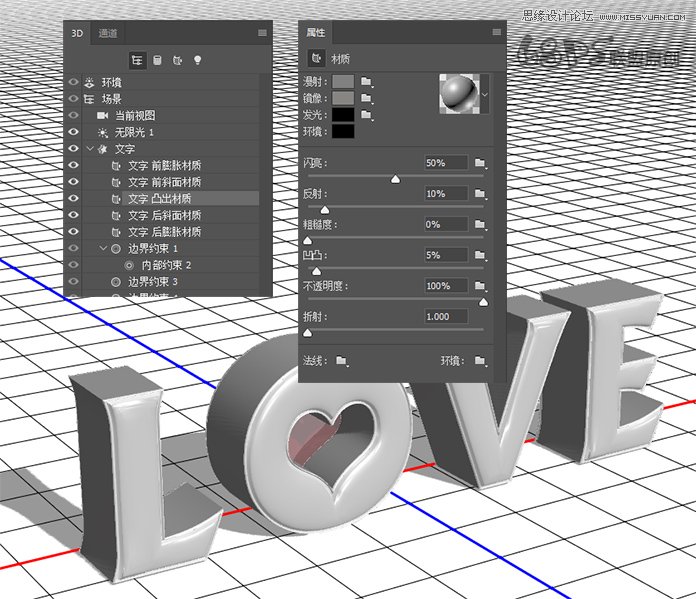Viewport: 696px width, 599px height.
Task: Open the 法线 normal map folder icon
Action: [x=341, y=361]
